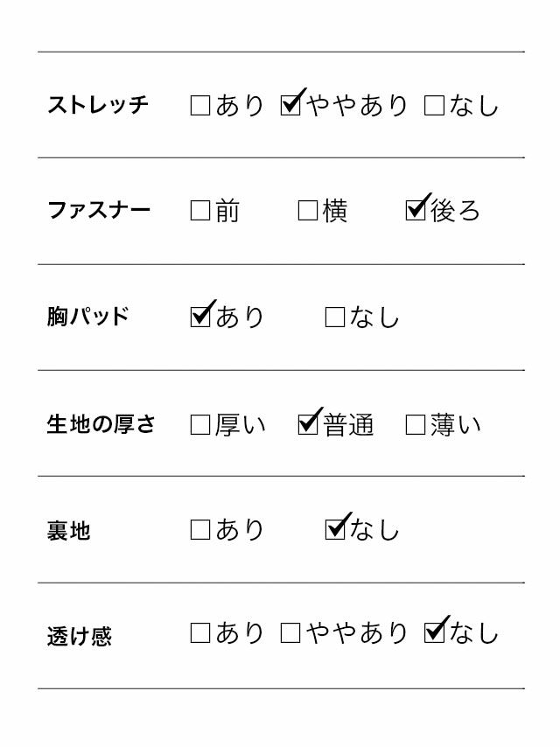Click the 生地の厚さ row label
This screenshot has width=560, height=747.
point(101,425)
